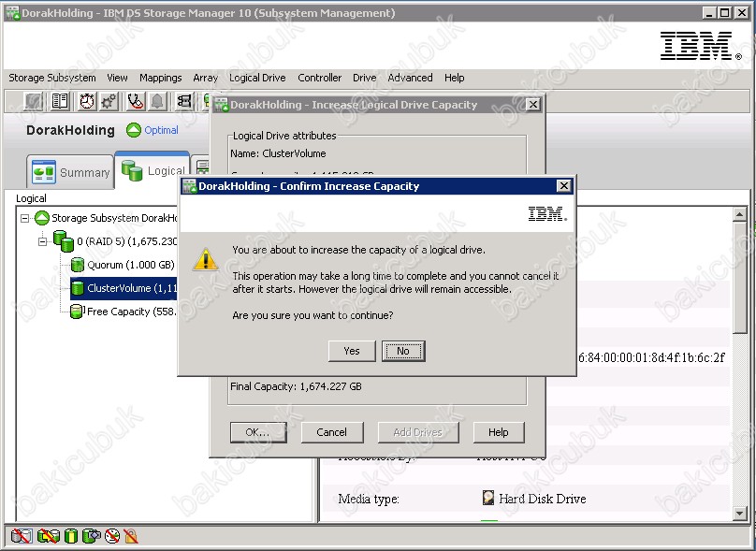Click the yellow warning triangle icon
This screenshot has height=551, width=756.
pos(206,259)
